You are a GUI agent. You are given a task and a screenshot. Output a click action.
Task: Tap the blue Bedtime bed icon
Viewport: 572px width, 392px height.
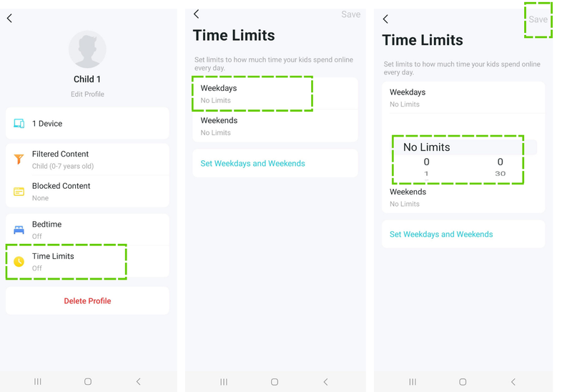tap(19, 230)
